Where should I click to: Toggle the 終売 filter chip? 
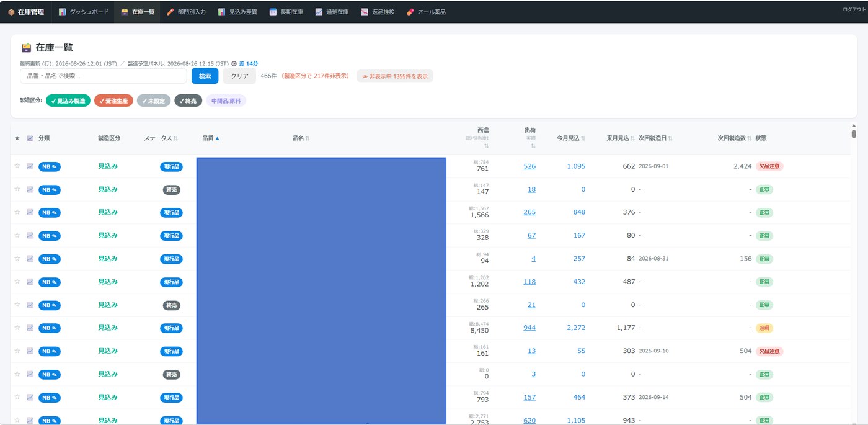click(188, 101)
